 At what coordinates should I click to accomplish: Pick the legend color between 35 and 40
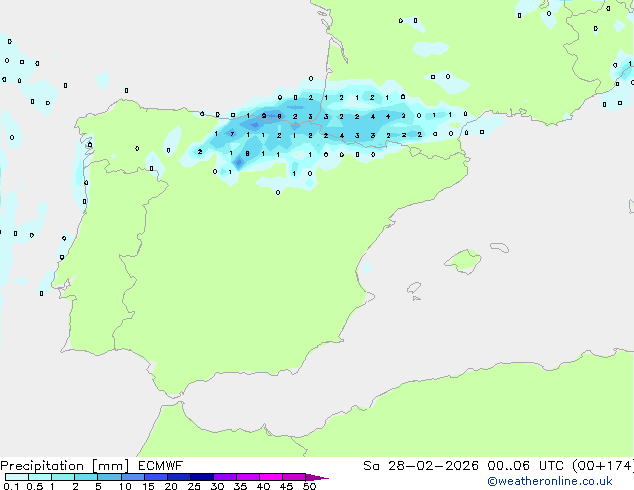pyautogui.click(x=247, y=477)
